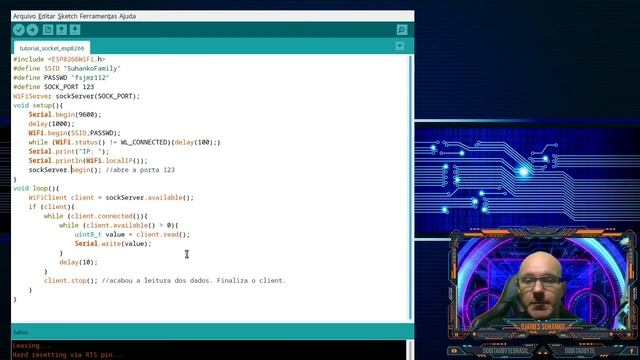Click the 'Serial.begin(9600);' line
The image size is (640, 360).
(65, 115)
